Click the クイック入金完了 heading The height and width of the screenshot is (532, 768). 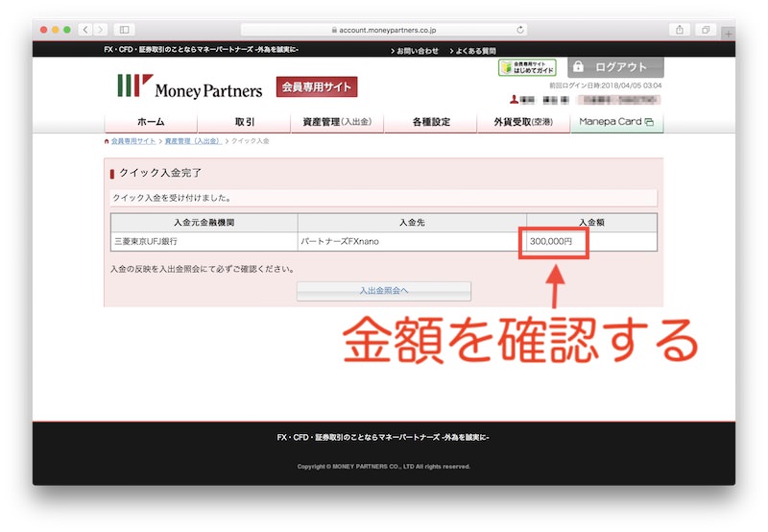160,173
